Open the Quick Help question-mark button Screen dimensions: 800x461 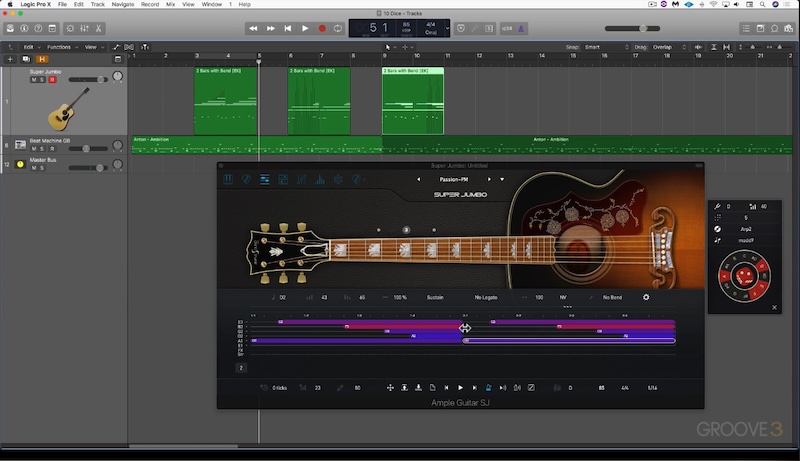[x=38, y=29]
